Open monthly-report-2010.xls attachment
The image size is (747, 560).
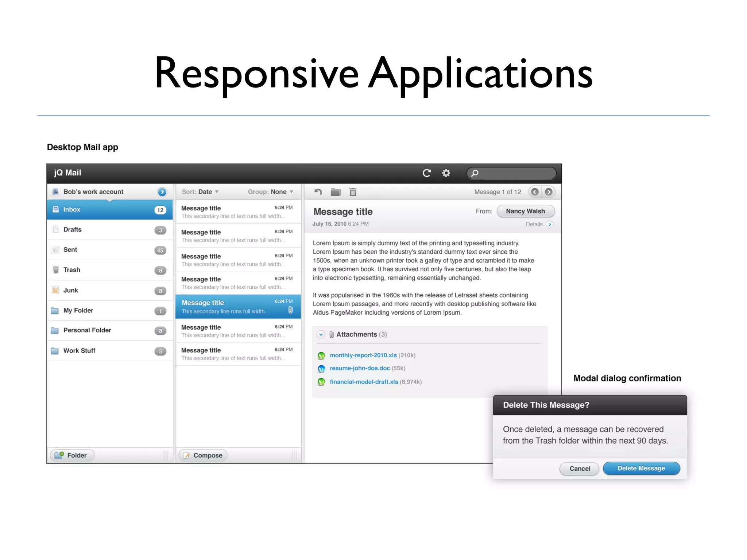[363, 355]
